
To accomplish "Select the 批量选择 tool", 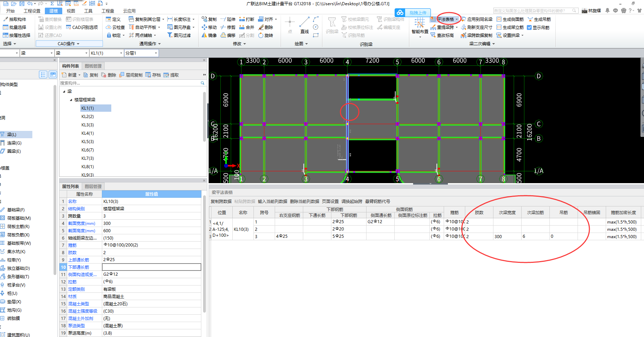I will [15, 27].
